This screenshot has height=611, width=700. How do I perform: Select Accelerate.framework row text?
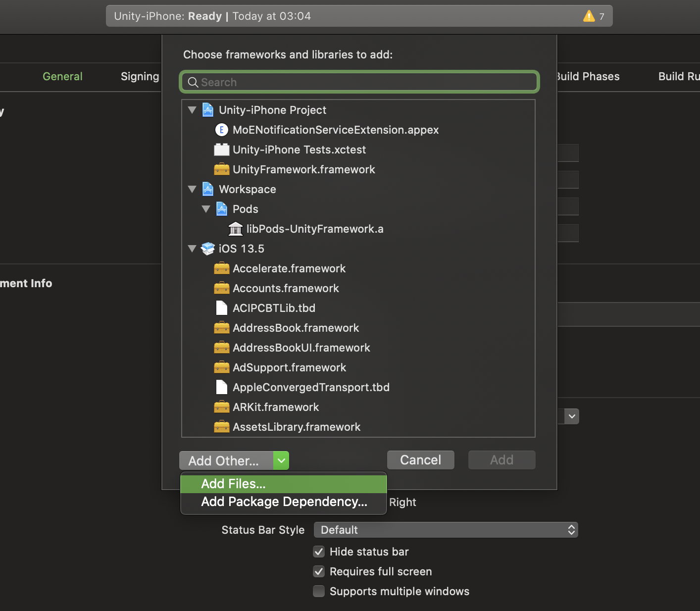coord(289,268)
